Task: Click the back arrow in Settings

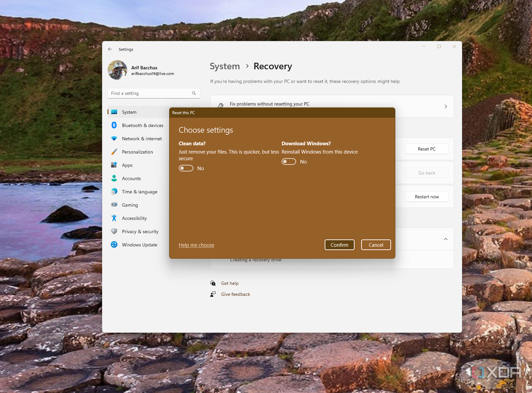Action: [110, 49]
